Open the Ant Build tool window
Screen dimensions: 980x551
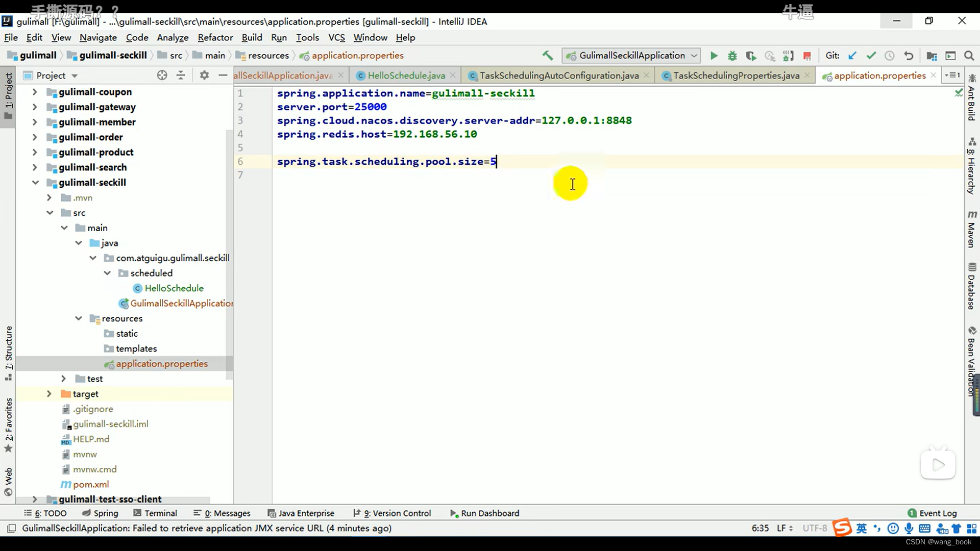[x=972, y=98]
